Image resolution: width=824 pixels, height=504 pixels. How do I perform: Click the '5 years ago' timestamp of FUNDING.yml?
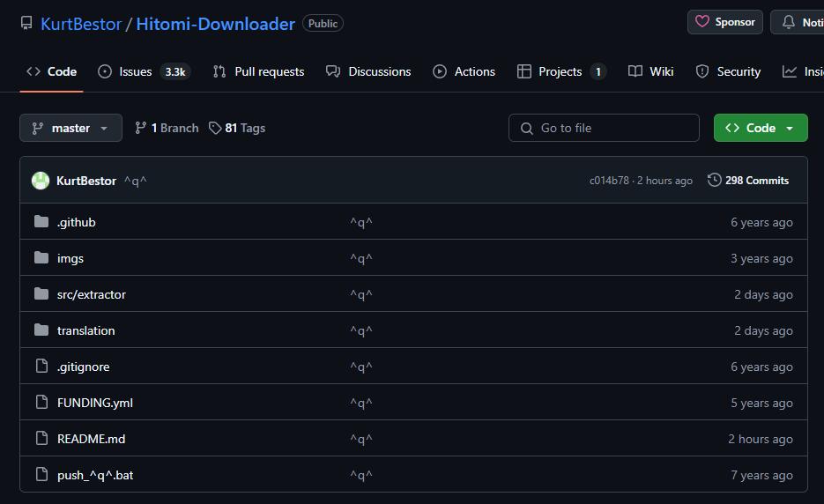[762, 403]
